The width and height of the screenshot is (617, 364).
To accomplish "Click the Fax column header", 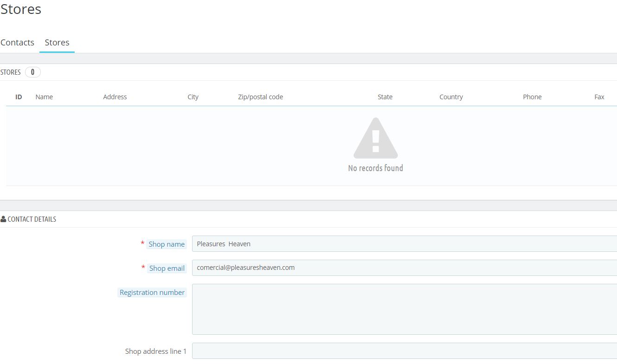I will tap(599, 97).
